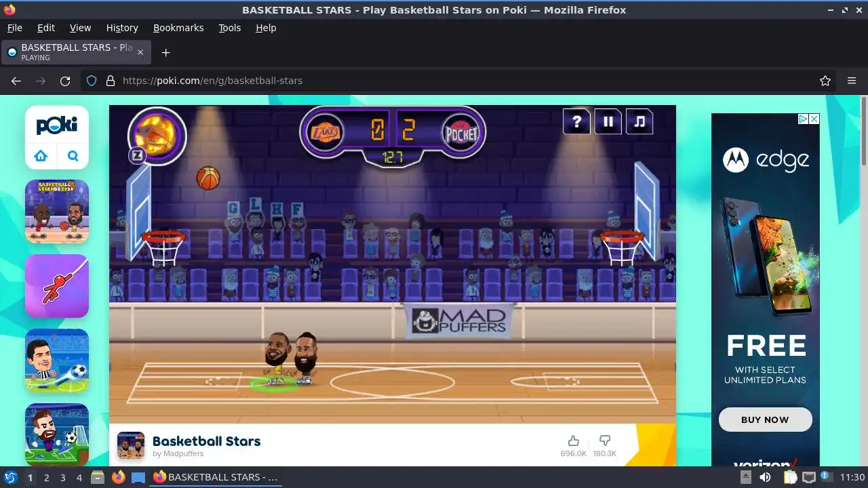
Task: Bookmark this page with the star
Action: (x=825, y=81)
